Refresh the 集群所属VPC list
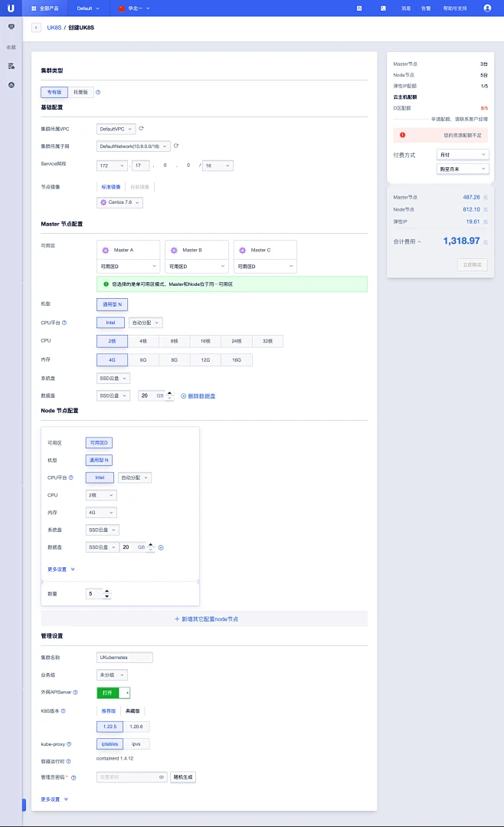The width and height of the screenshot is (504, 827). 141,129
